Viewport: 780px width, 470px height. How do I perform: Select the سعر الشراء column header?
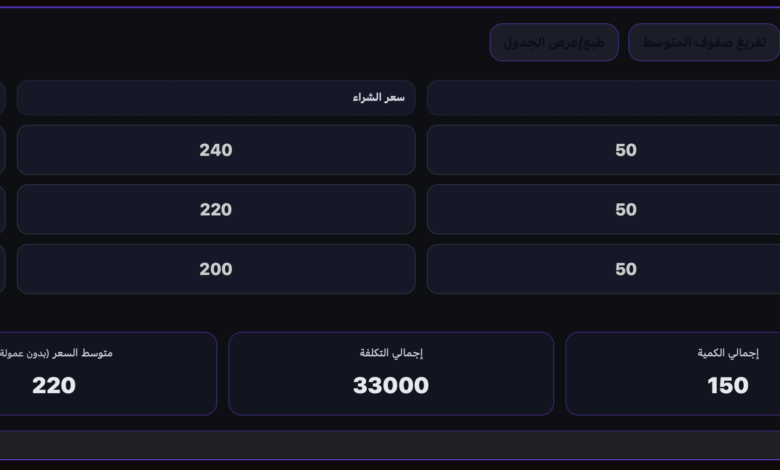216,98
